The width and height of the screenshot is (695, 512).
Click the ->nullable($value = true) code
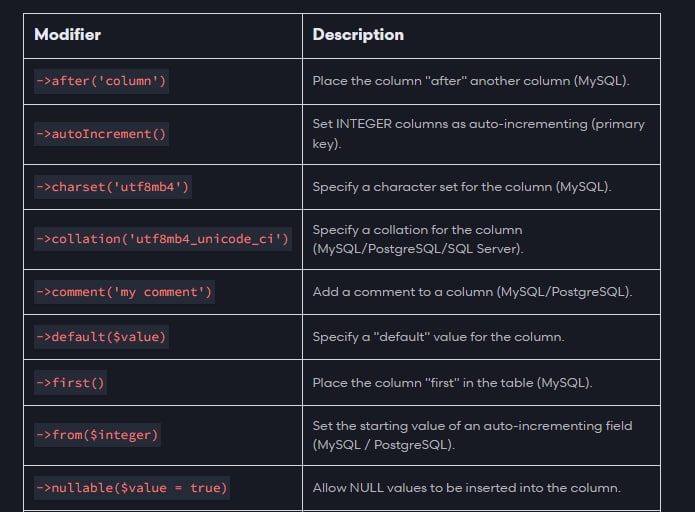[132, 488]
